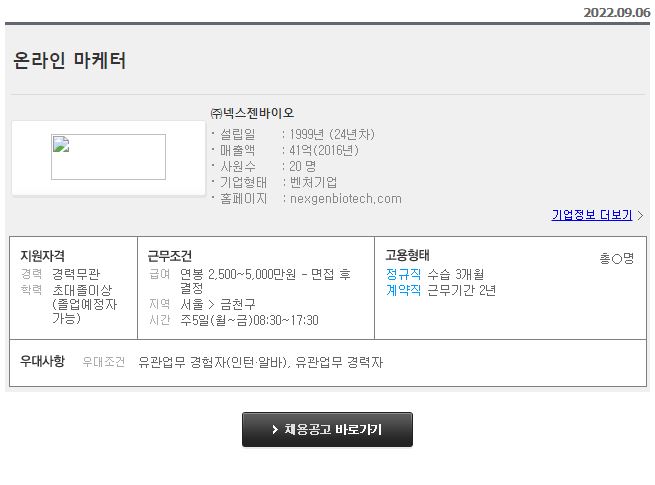Click the 고용형태 section heading
655x485 pixels.
pyautogui.click(x=407, y=255)
